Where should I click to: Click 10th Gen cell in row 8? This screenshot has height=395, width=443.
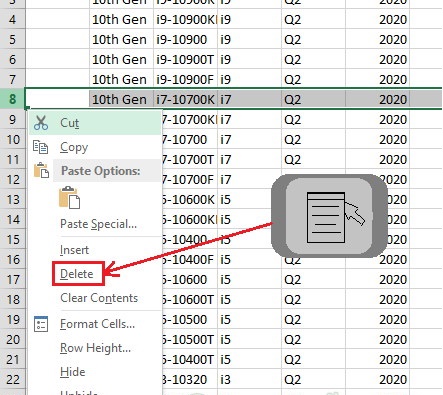pos(121,99)
